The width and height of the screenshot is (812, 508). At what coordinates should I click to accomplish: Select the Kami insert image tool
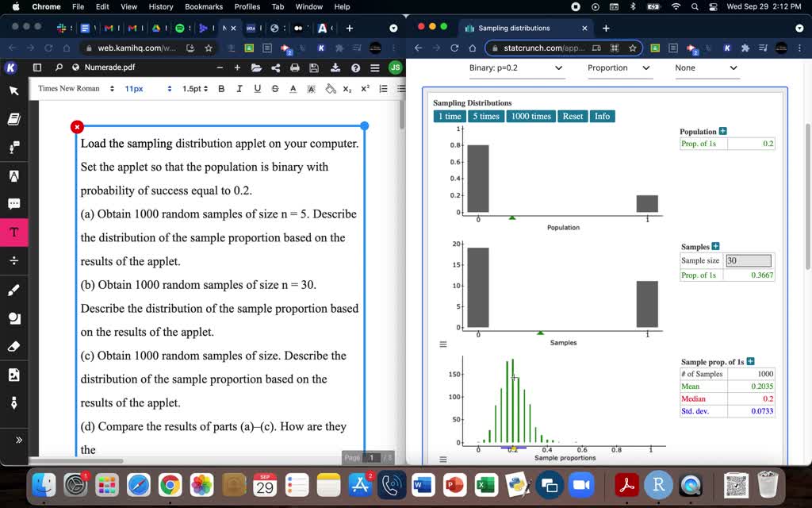click(x=14, y=375)
